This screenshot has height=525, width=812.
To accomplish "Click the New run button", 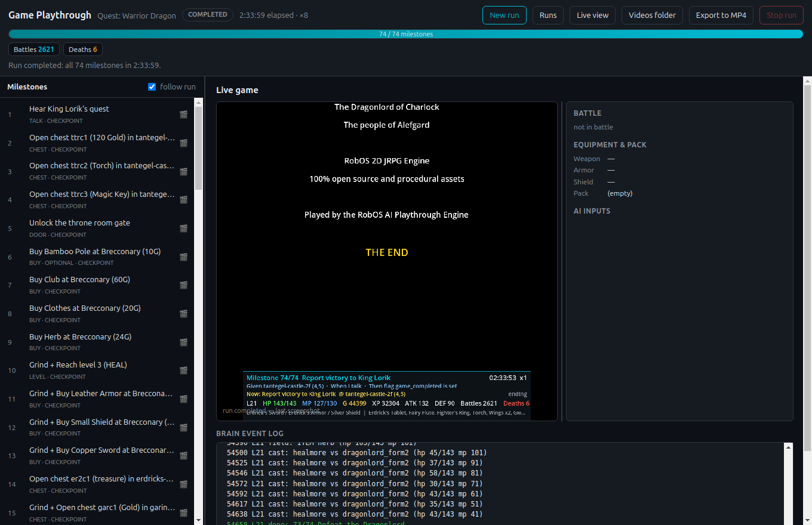I will 505,15.
